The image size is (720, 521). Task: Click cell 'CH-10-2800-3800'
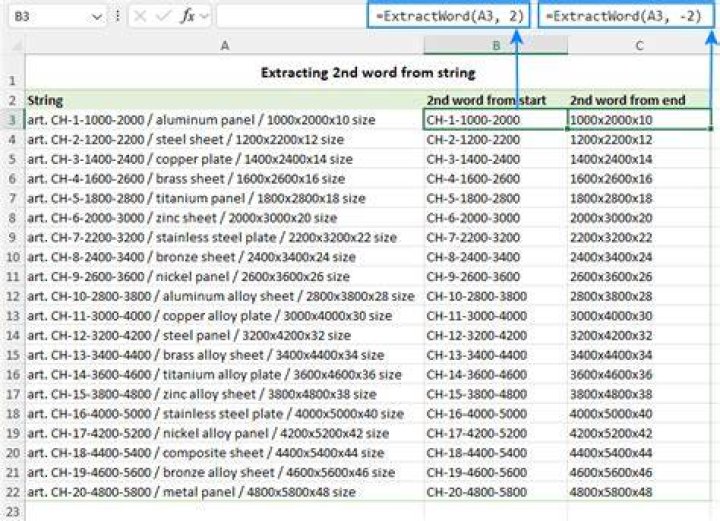click(x=495, y=297)
